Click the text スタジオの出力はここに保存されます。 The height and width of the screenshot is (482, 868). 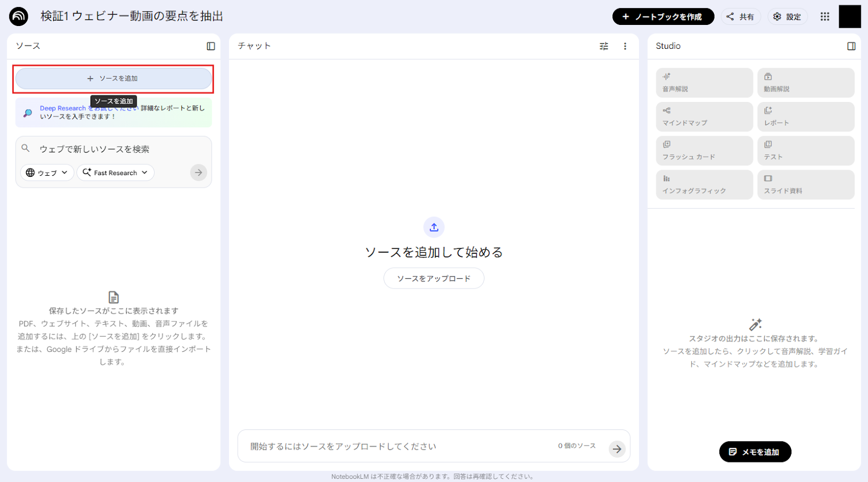754,338
